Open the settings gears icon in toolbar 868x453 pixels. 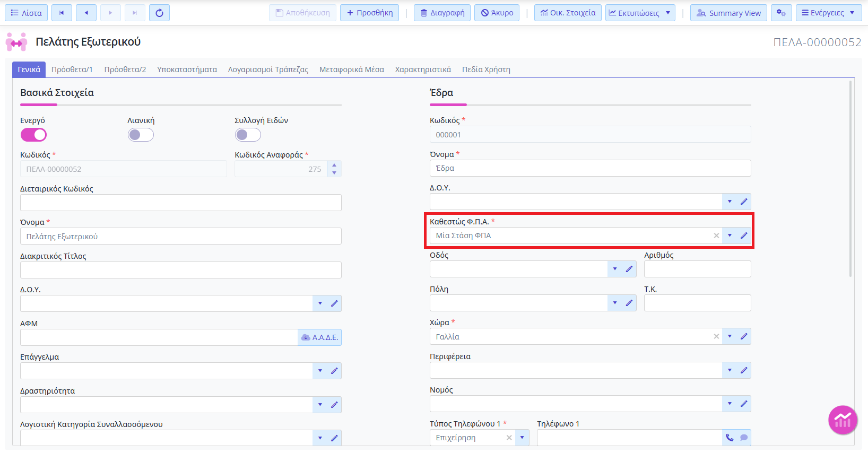point(781,13)
